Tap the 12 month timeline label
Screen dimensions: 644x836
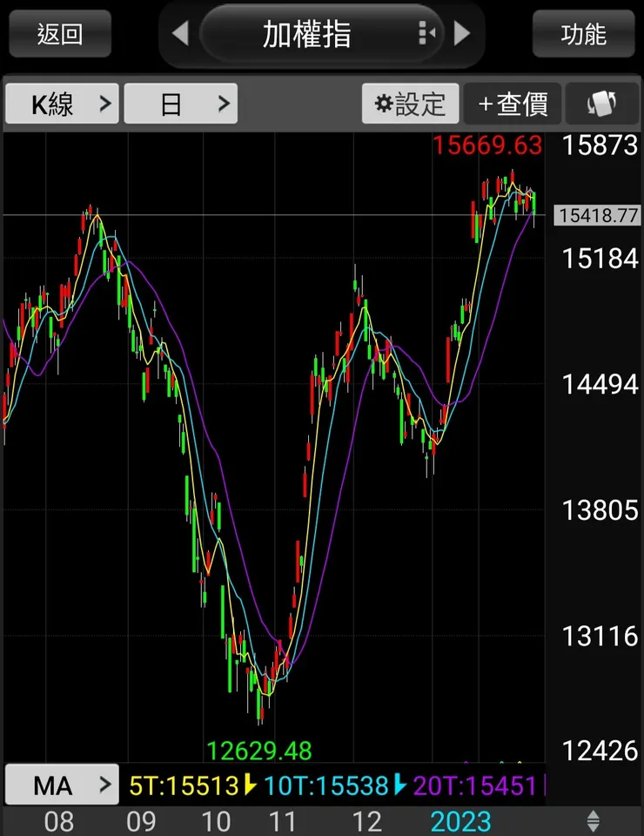point(367,821)
